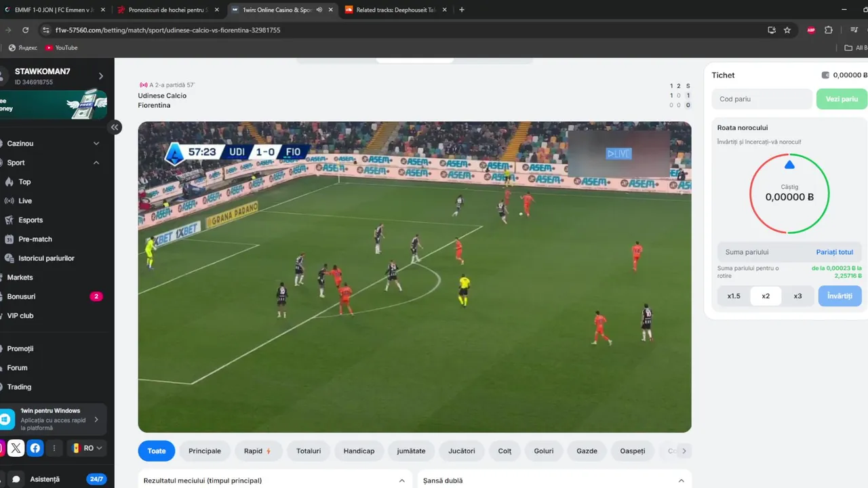Mute the 1win tab audio icon
The width and height of the screenshot is (868, 488).
[319, 10]
